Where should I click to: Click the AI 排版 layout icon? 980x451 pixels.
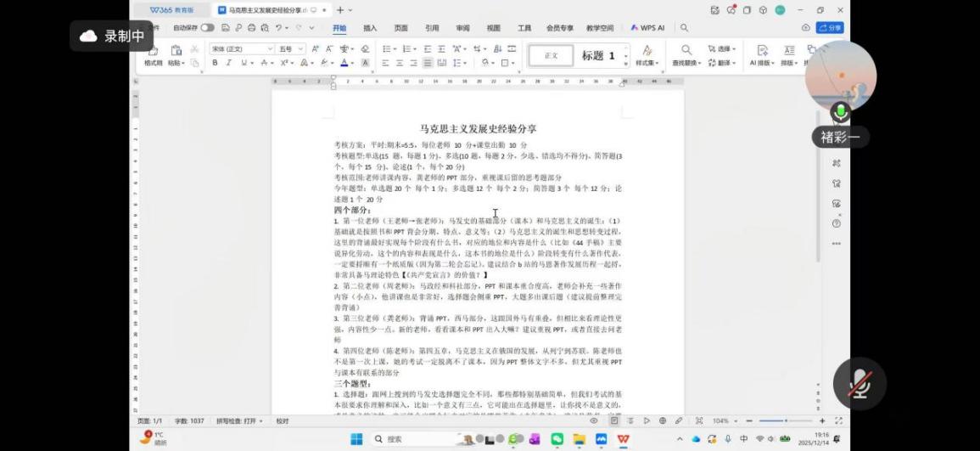click(762, 50)
